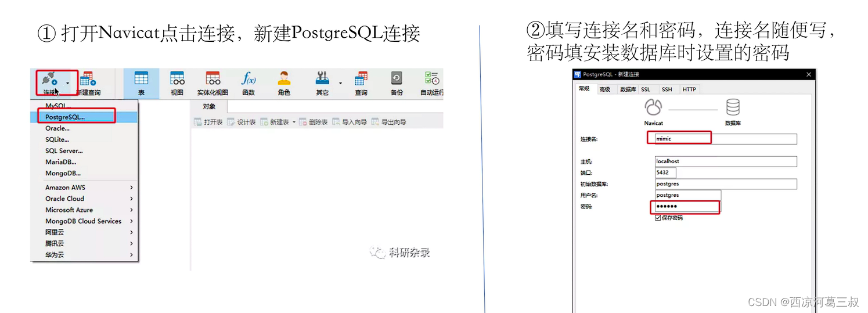
Task: Click the 打开表 icon button
Action: (197, 122)
